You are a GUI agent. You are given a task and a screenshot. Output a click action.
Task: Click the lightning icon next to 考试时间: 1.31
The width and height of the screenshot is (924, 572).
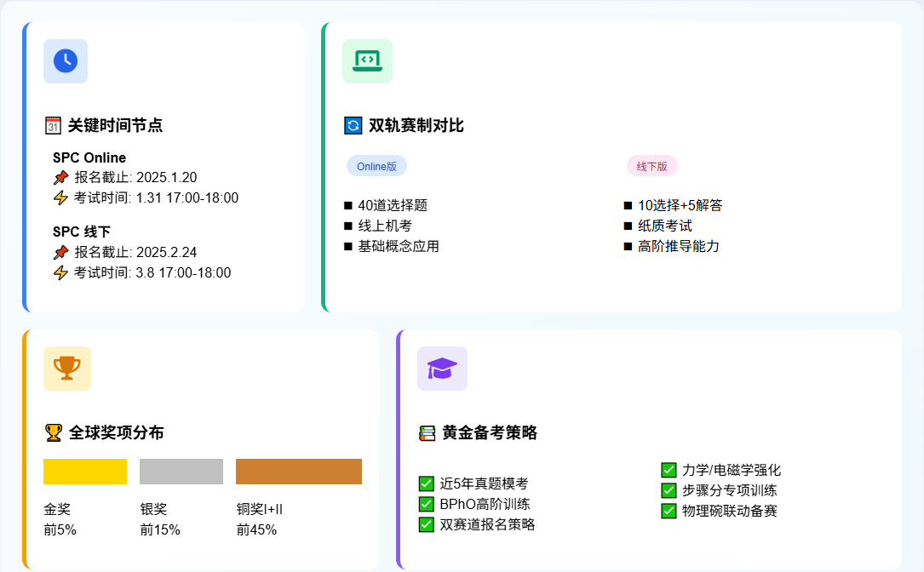coord(60,198)
